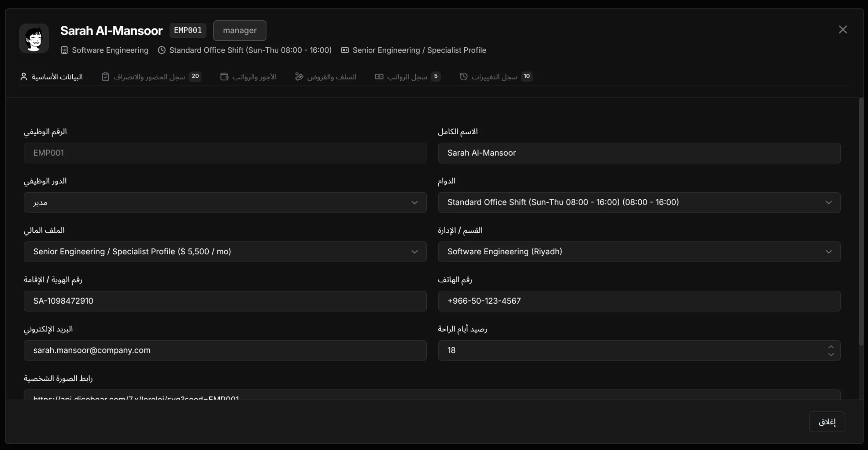Click the history icon on سجل التغييرات tab

(463, 77)
